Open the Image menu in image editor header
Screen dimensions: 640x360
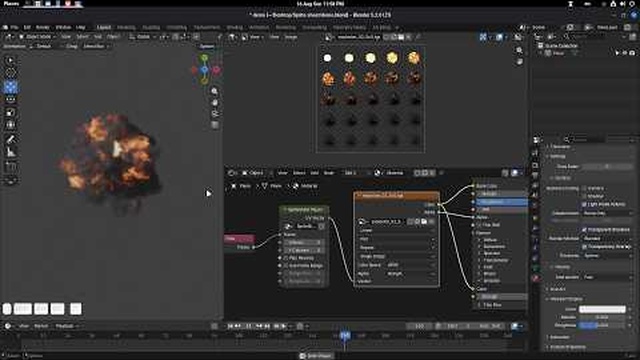coord(291,37)
